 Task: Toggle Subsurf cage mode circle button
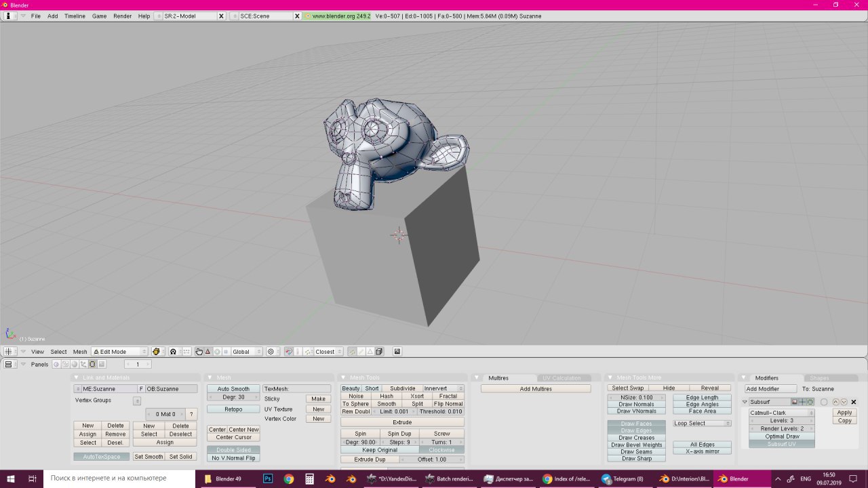click(x=824, y=402)
